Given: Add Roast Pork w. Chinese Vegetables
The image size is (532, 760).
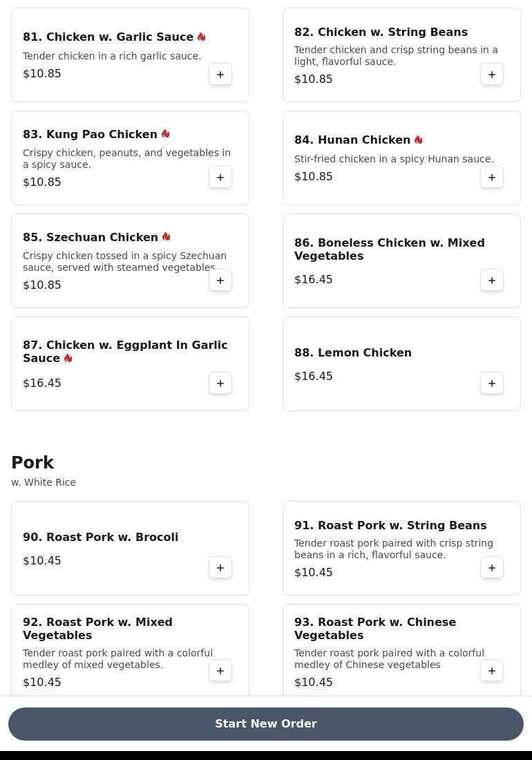Looking at the screenshot, I should [492, 671].
